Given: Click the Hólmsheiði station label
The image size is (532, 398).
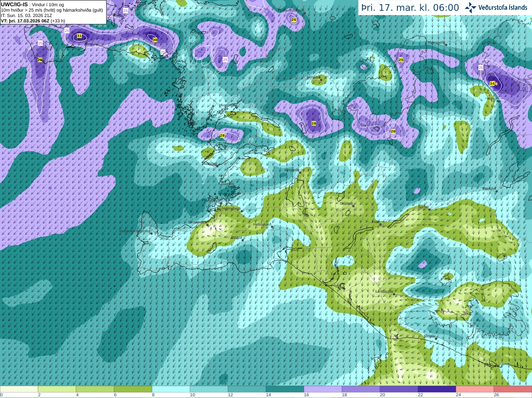Looking at the screenshot, I should point(232,209).
